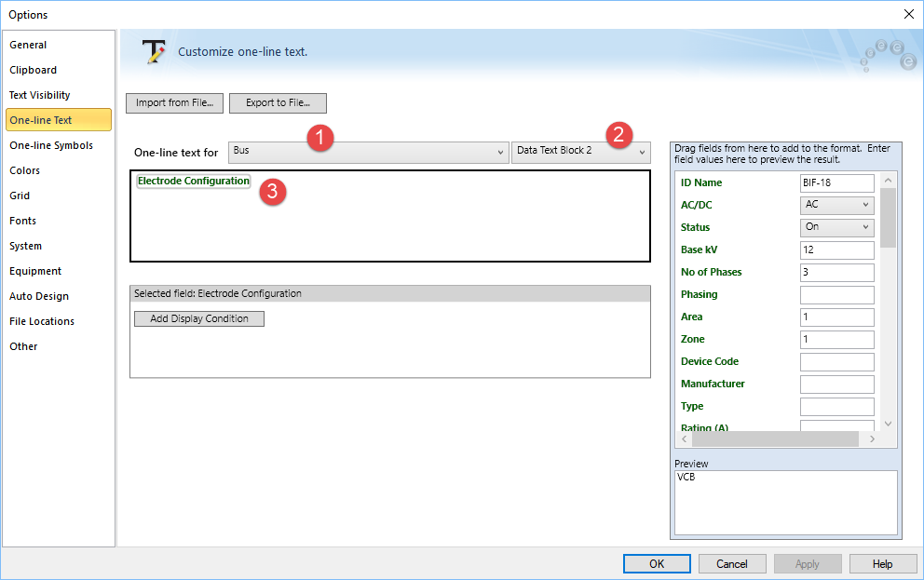This screenshot has width=924, height=580.
Task: Switch to Text Visibility options
Action: pyautogui.click(x=39, y=95)
